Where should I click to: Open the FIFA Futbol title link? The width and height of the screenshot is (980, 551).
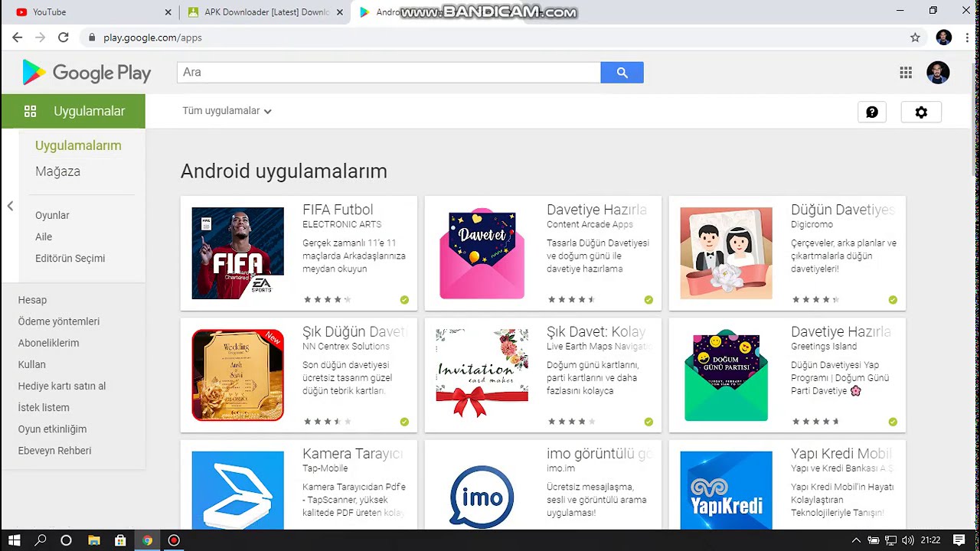[x=338, y=210]
